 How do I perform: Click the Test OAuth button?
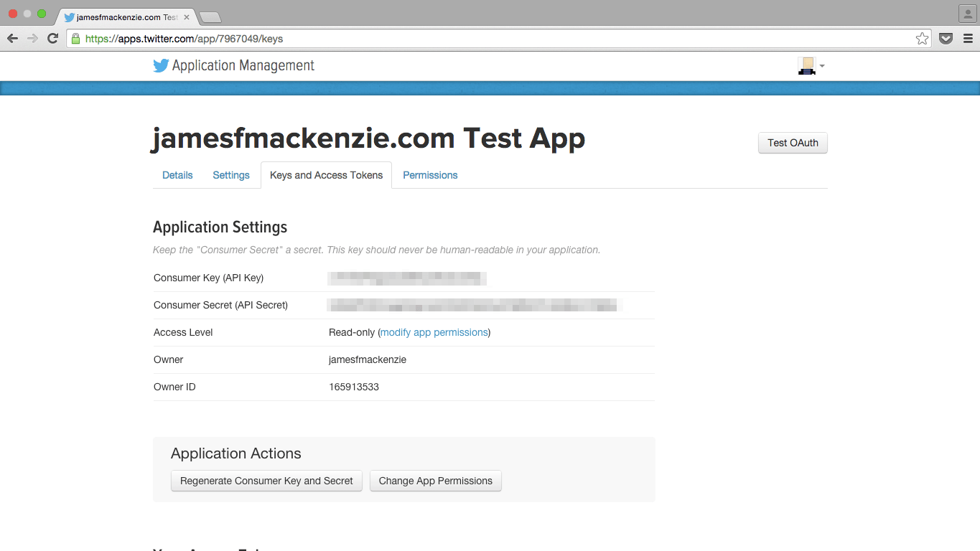(793, 143)
